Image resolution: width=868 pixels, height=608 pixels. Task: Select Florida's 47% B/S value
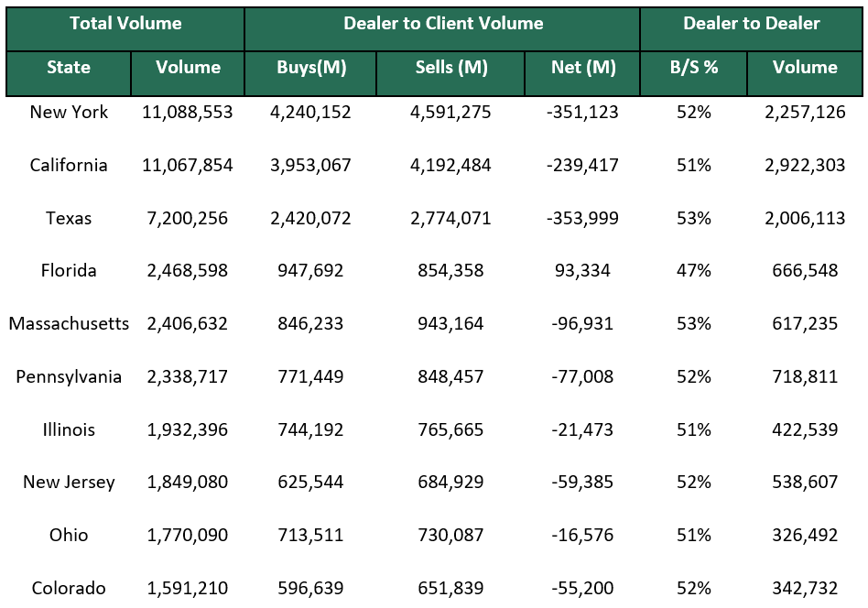(x=694, y=271)
